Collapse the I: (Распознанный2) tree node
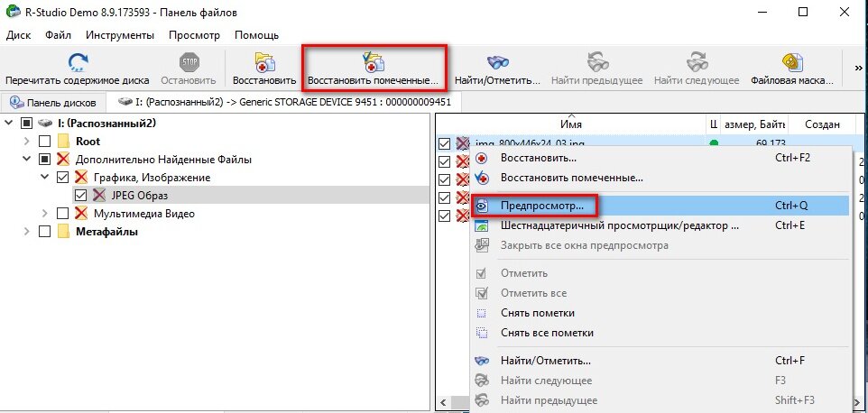This screenshot has height=413, width=868. click(8, 124)
